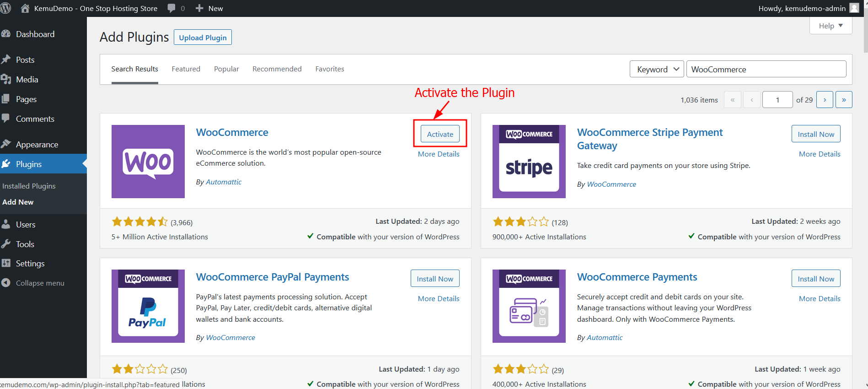Viewport: 868px width, 389px height.
Task: Click WooCommerce PayPal Payments title link
Action: [x=272, y=277]
